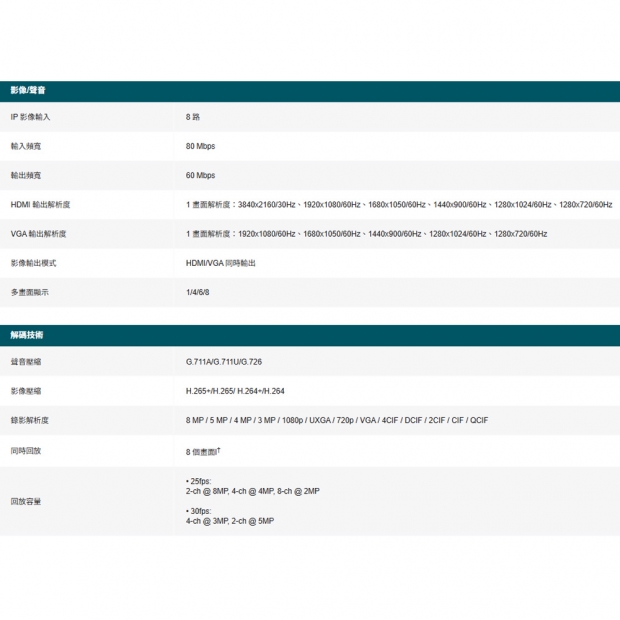620x620 pixels.
Task: Click the 輸出頻寬 label
Action: point(26,176)
